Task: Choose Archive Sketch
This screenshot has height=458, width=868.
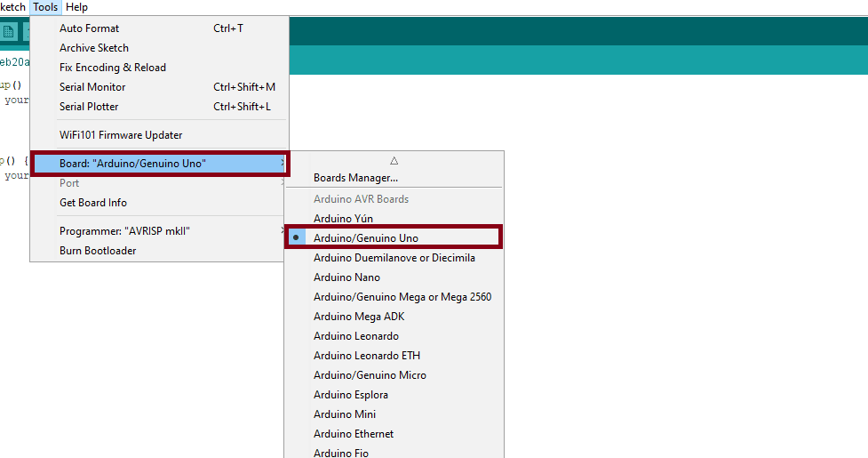Action: click(x=159, y=48)
